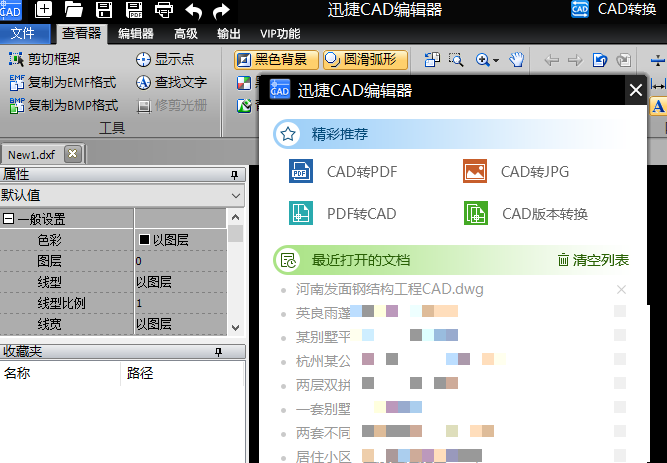
Task: Print the drawing using printer icon
Action: click(x=164, y=10)
